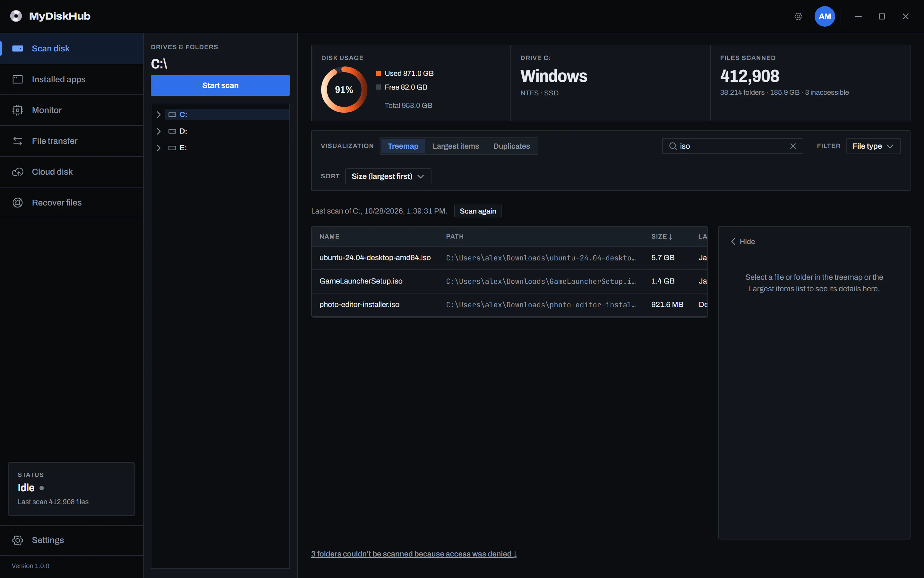Expand the D: drive tree node

point(158,131)
